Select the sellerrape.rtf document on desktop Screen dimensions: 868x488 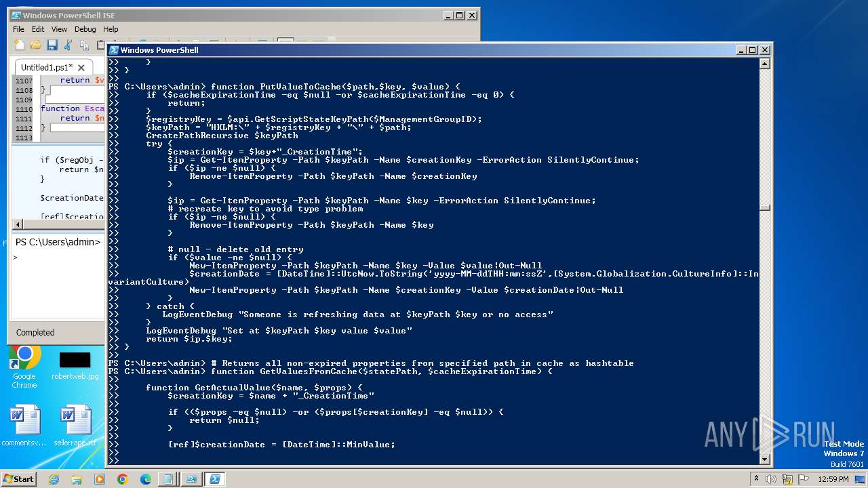point(75,426)
